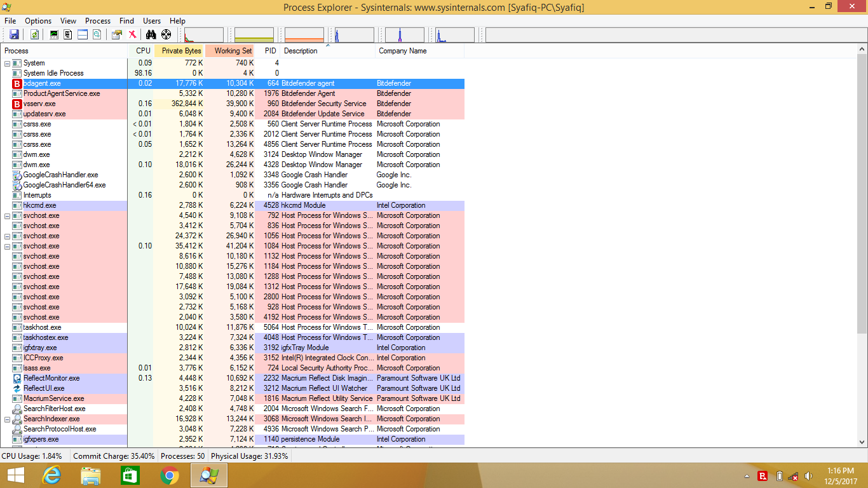Click the red X Kill Process icon
This screenshot has height=488, width=868.
(132, 35)
